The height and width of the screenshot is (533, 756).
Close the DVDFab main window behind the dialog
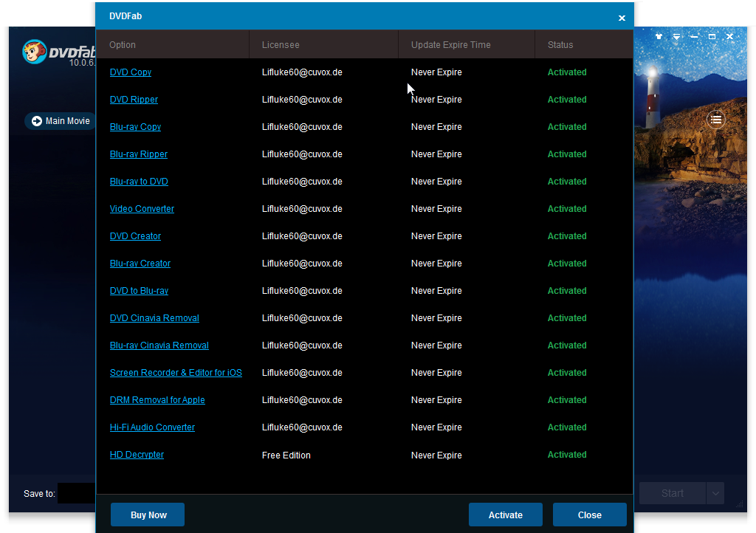point(730,37)
